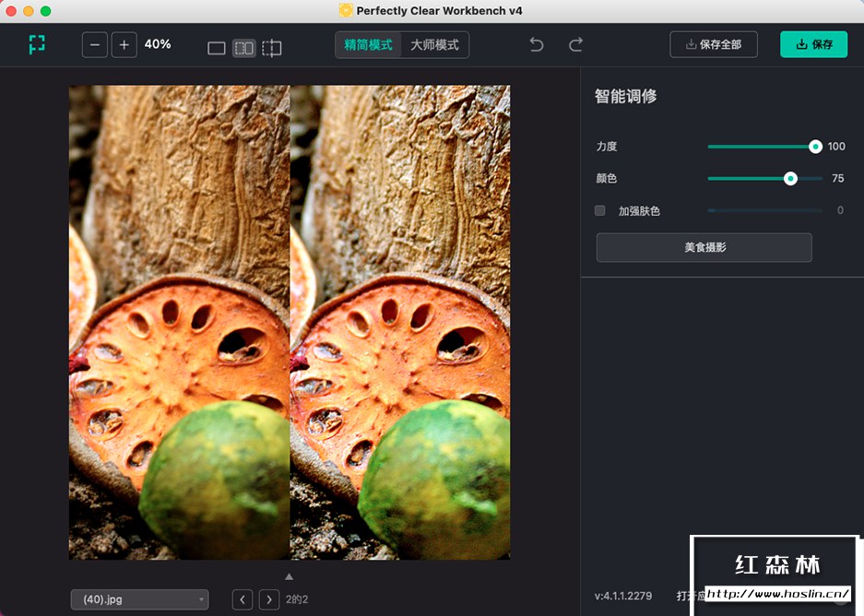Enable the 加强肤色 checkbox

coord(598,210)
